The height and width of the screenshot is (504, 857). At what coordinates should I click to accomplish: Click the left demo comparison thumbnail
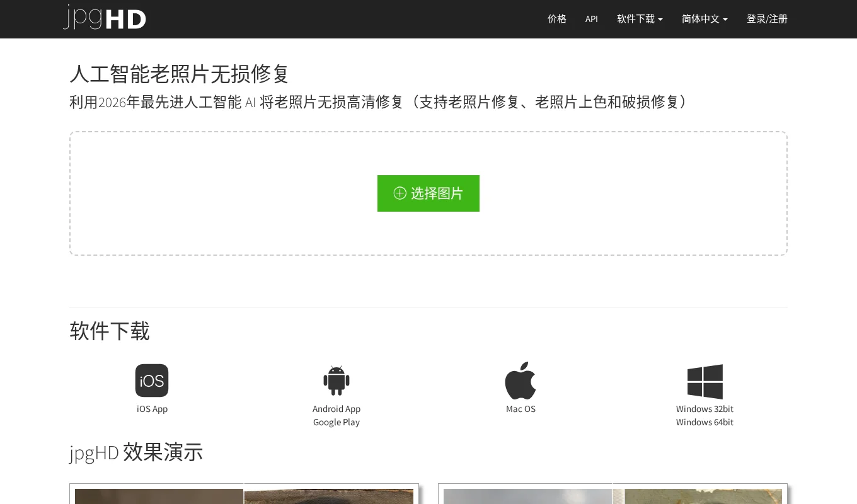(244, 495)
